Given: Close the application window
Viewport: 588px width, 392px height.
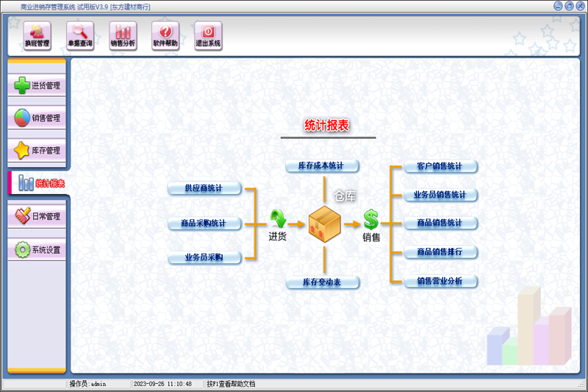Looking at the screenshot, I should pos(580,6).
